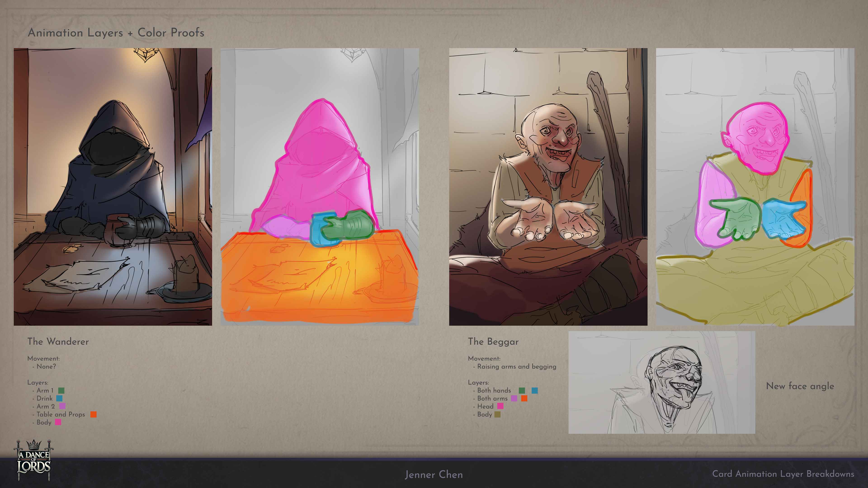868x488 pixels.
Task: Click the Card Animation Layer Breakdowns text
Action: click(x=783, y=474)
